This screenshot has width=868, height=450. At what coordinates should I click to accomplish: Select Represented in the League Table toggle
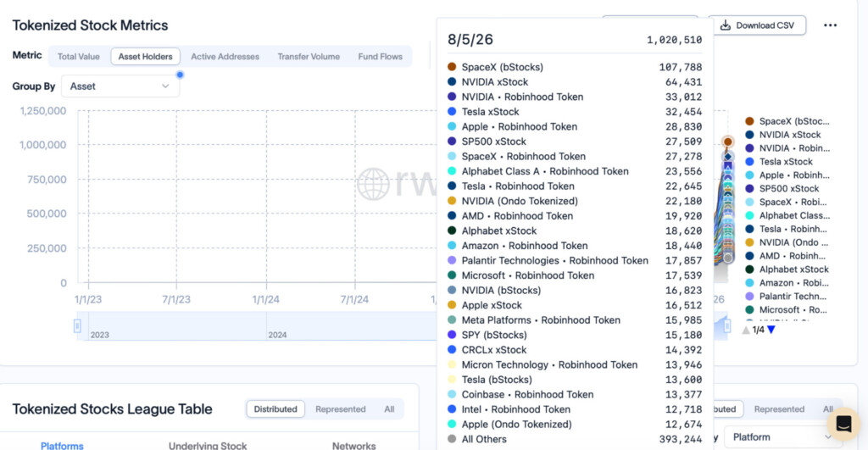(x=341, y=409)
